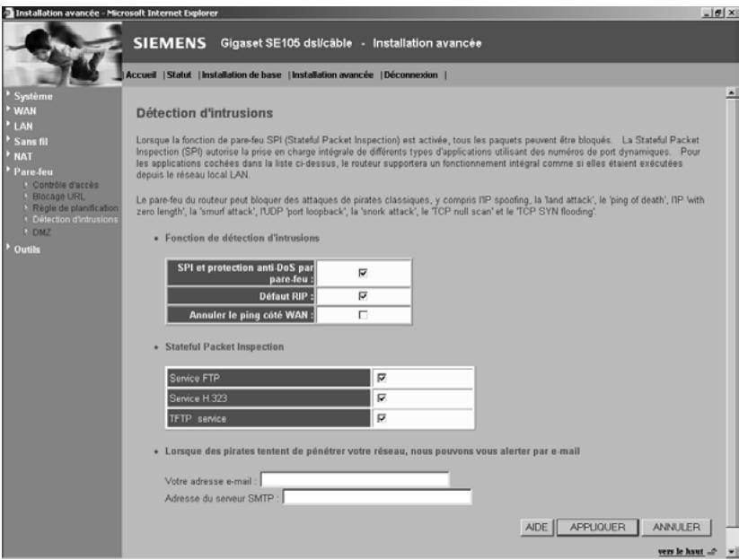Screen dimensions: 739x560
Task: Expand the Outils sidebar section
Action: (27, 249)
